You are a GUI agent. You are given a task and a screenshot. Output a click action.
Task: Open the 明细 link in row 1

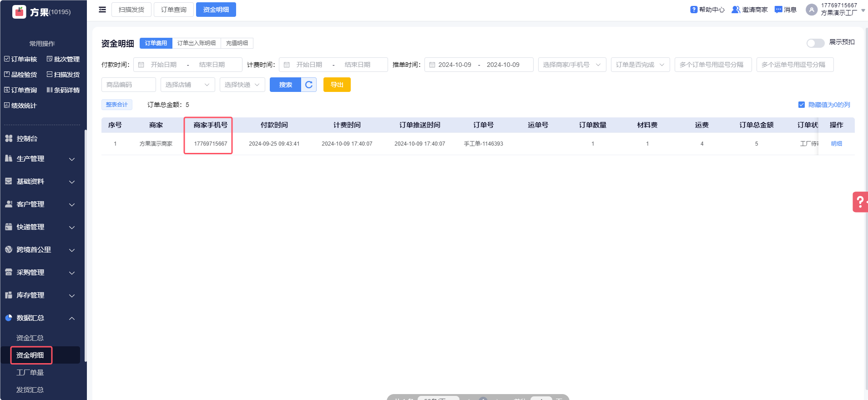click(836, 144)
